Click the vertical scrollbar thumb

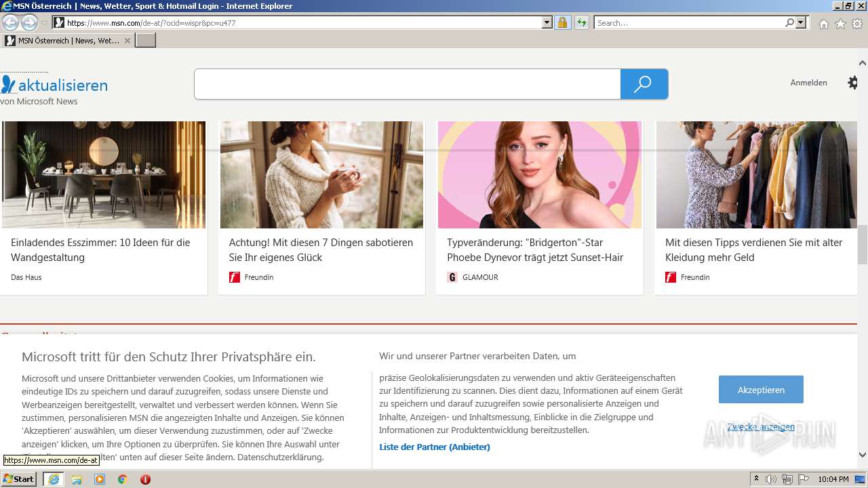point(863,245)
